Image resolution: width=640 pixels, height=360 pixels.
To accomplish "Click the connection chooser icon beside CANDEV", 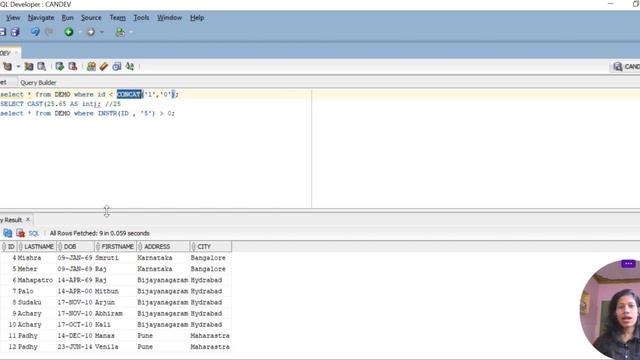I will (x=618, y=67).
